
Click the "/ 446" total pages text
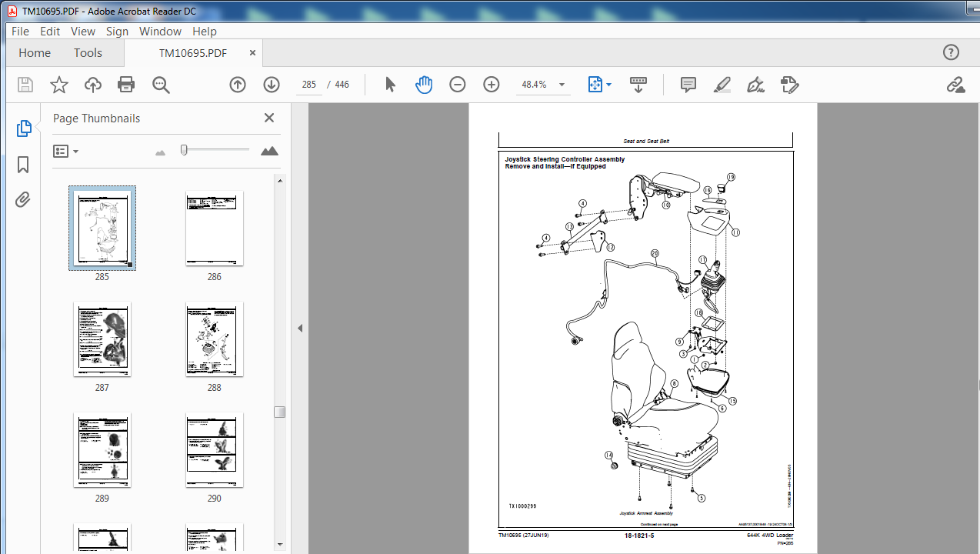click(x=338, y=85)
